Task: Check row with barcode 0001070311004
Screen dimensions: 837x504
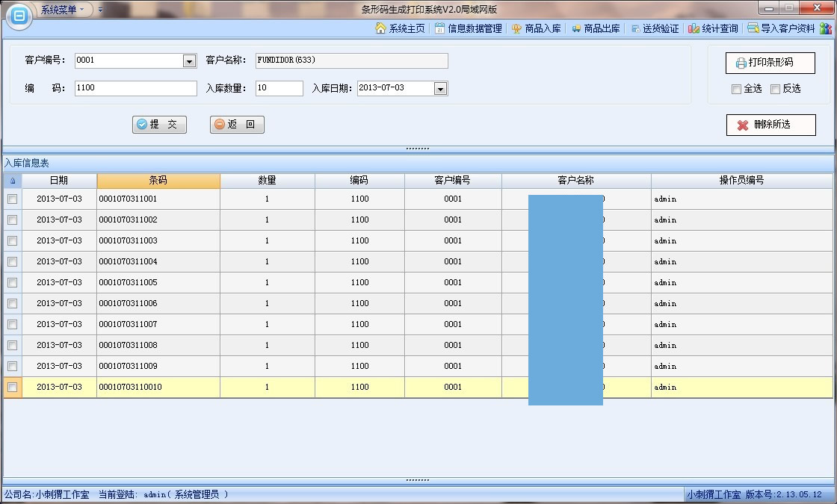Action: coord(12,261)
